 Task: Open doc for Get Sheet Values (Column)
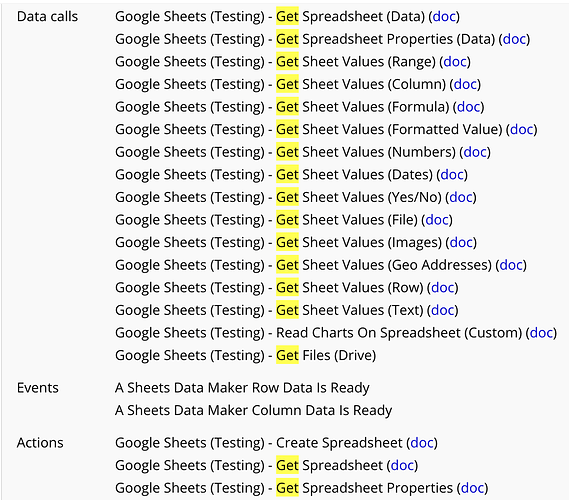465,84
